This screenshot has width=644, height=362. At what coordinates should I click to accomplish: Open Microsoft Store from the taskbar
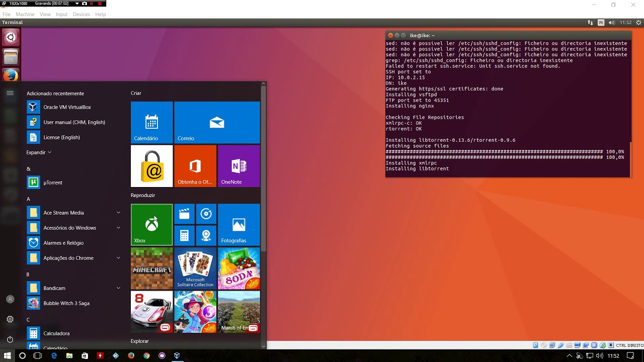(x=85, y=355)
